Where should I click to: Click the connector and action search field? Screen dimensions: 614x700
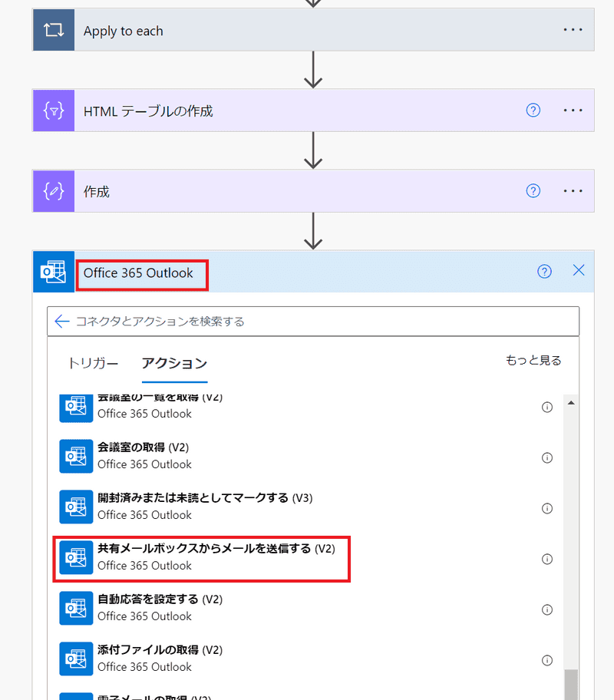tap(322, 322)
